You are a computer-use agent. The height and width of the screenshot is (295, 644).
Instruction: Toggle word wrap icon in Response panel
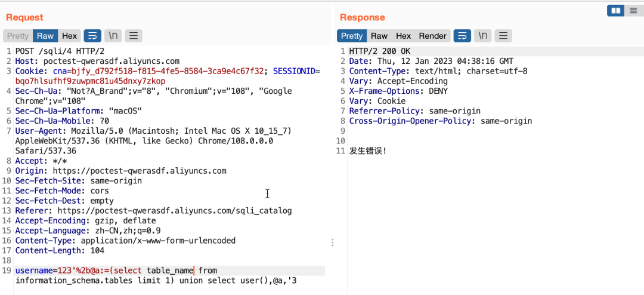(x=462, y=36)
